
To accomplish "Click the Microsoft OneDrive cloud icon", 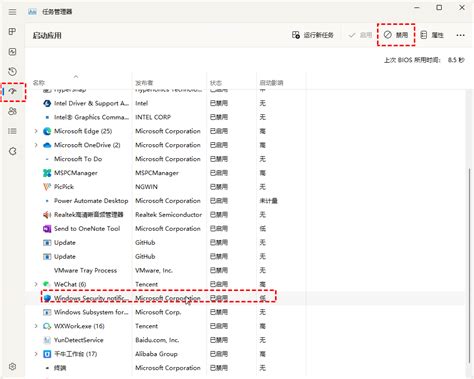I will coord(47,145).
